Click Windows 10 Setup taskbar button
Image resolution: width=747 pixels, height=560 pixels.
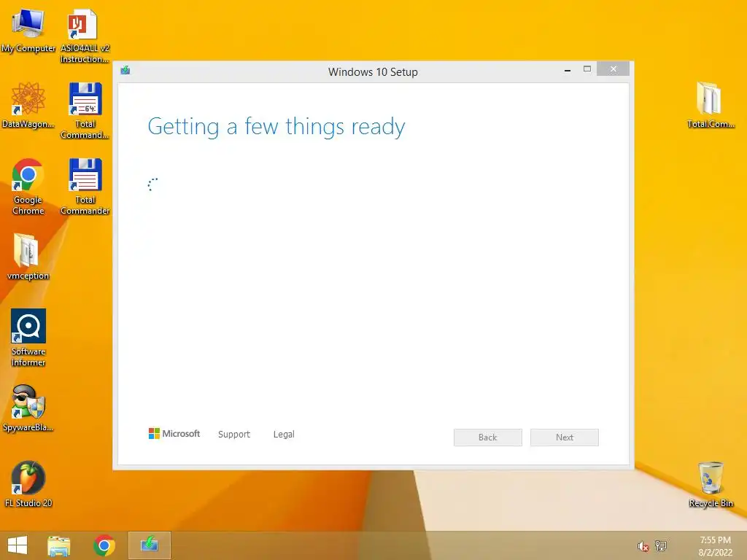point(149,545)
